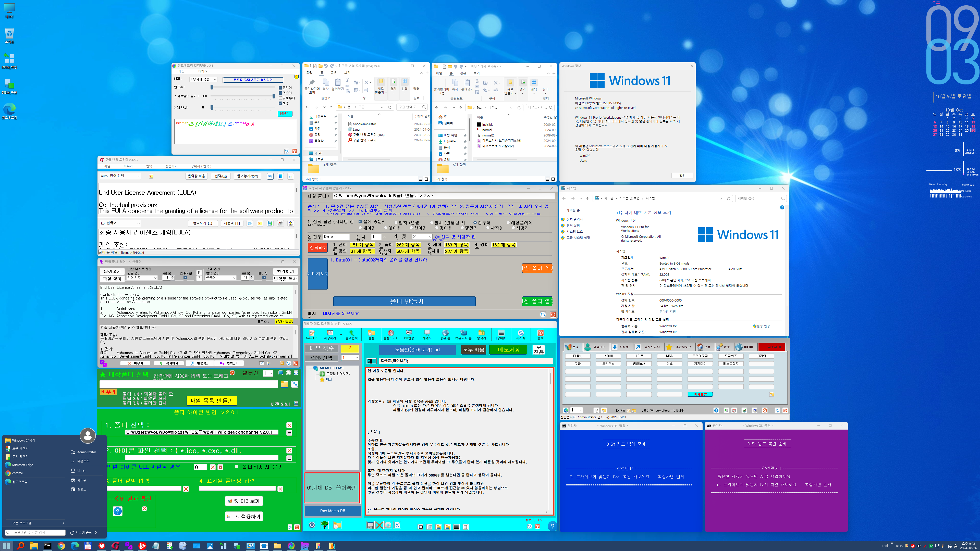Toggle 보정 checkbox in color comment window
Image resolution: width=980 pixels, height=551 pixels.
click(x=280, y=103)
